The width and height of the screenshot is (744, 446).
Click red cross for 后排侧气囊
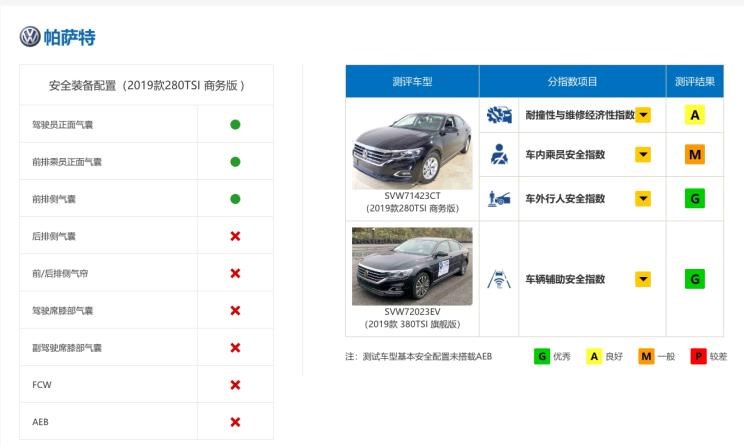coord(235,236)
